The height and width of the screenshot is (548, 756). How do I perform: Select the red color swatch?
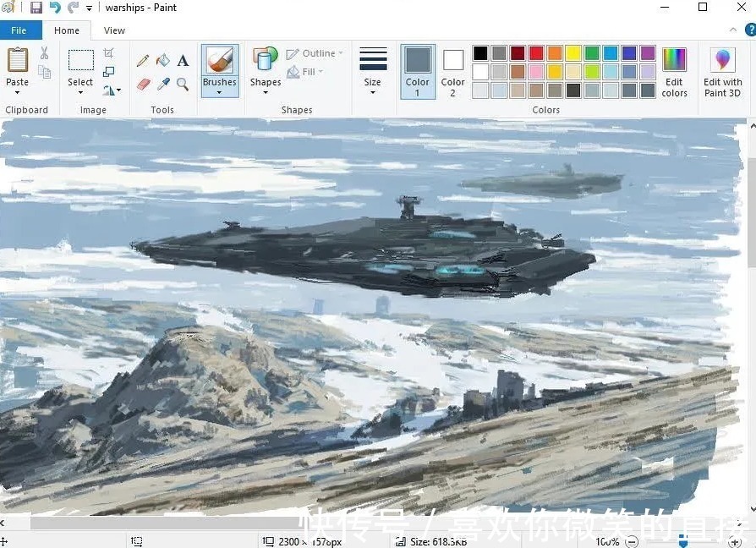[x=535, y=52]
